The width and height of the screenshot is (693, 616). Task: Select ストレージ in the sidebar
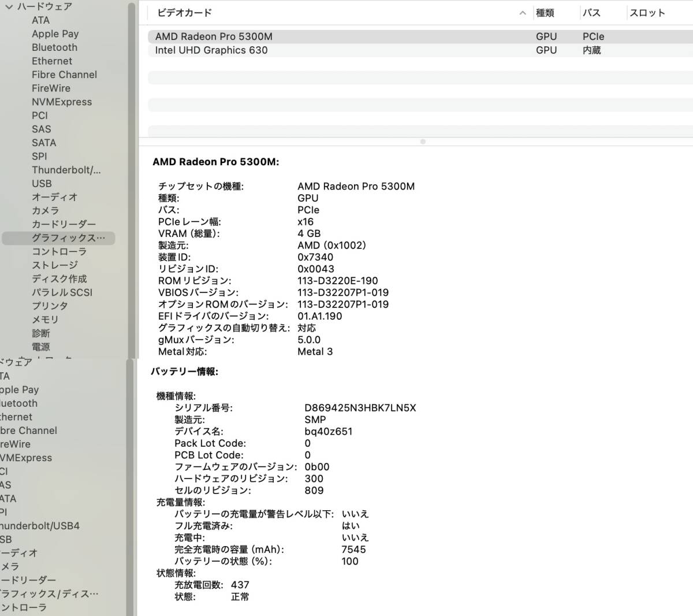pyautogui.click(x=54, y=265)
